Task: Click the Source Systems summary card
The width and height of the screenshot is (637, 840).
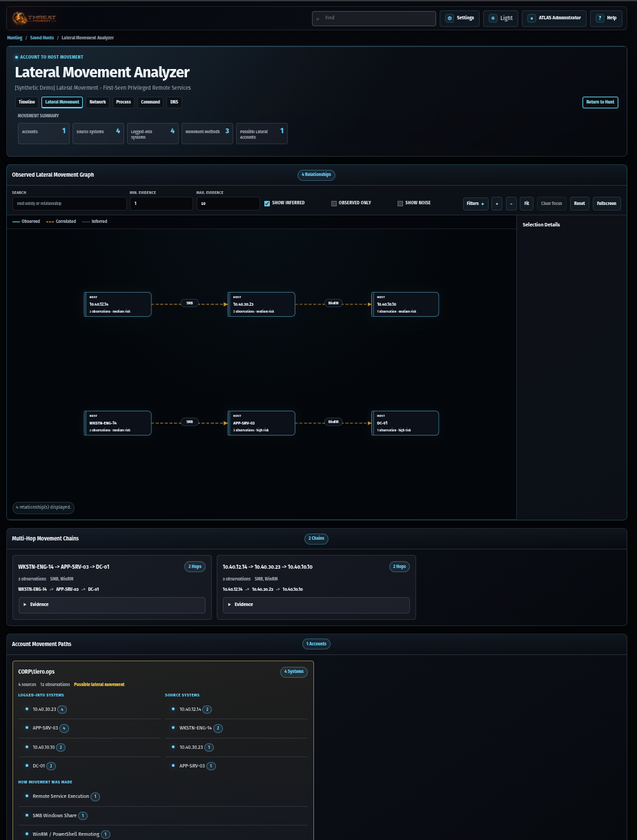Action: coord(98,133)
